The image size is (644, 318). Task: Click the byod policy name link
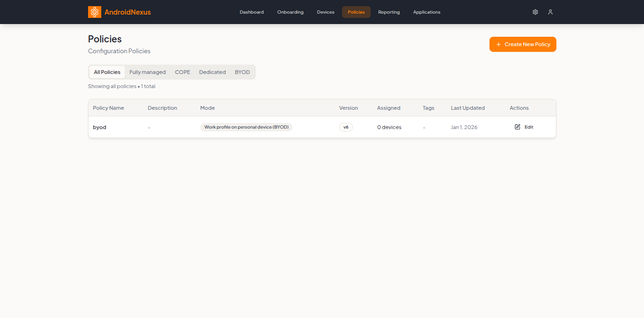tap(99, 127)
